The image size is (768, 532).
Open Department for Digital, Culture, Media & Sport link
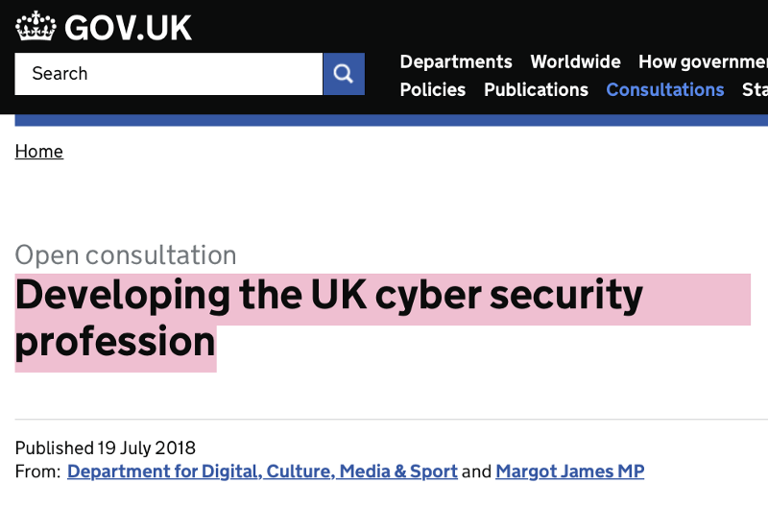click(x=262, y=472)
